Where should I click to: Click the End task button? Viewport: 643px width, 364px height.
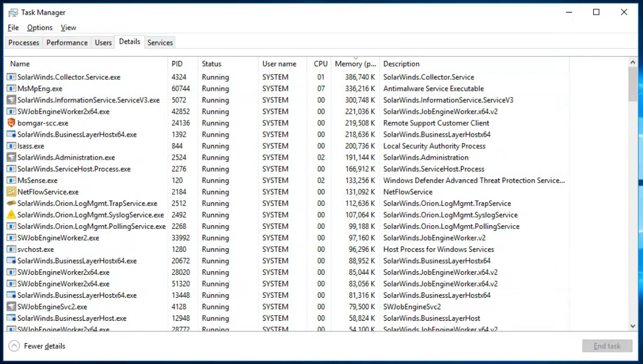click(x=608, y=346)
